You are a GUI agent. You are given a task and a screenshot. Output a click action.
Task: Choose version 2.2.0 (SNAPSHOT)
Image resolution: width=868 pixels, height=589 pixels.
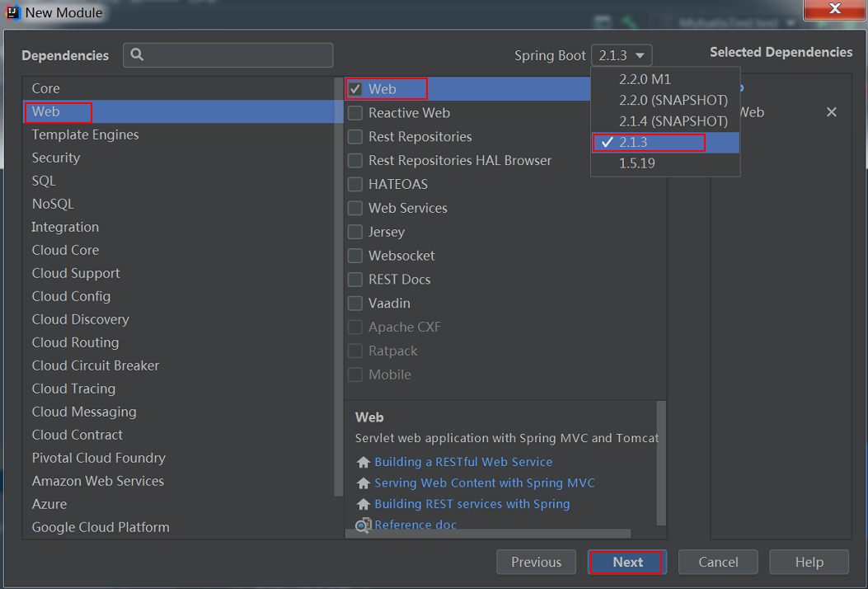(665, 101)
